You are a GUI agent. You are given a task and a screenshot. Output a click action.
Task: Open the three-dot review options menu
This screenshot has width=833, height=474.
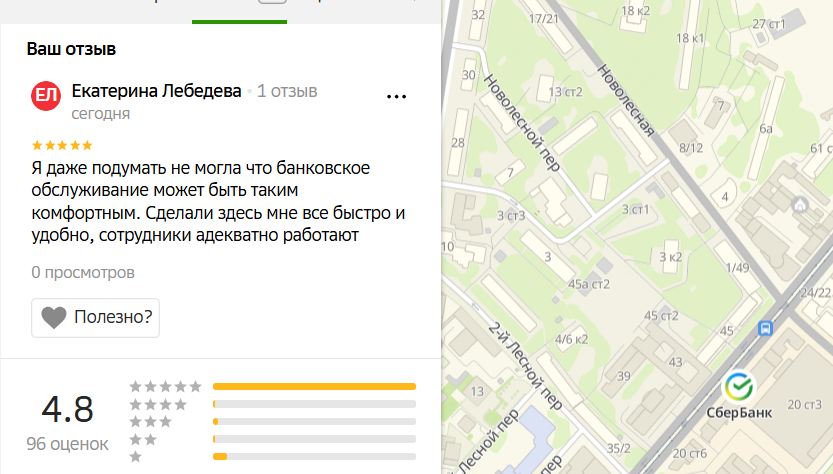396,97
